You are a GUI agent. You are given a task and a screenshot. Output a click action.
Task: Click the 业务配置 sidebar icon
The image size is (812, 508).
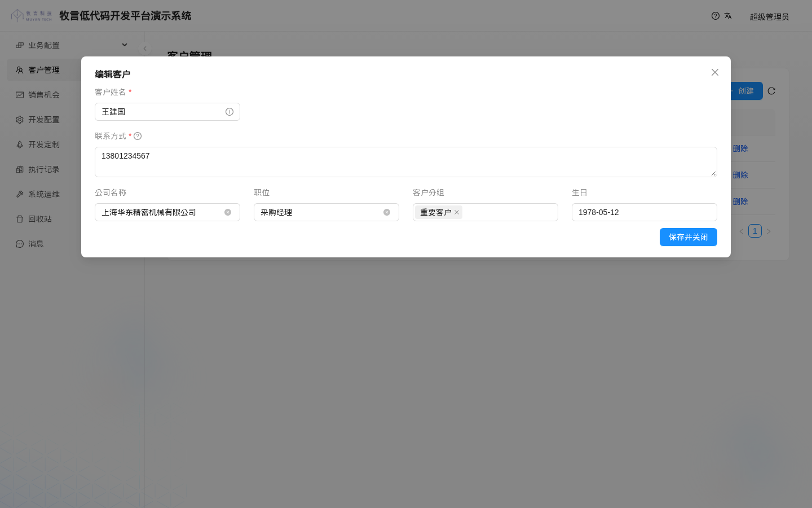coord(20,45)
